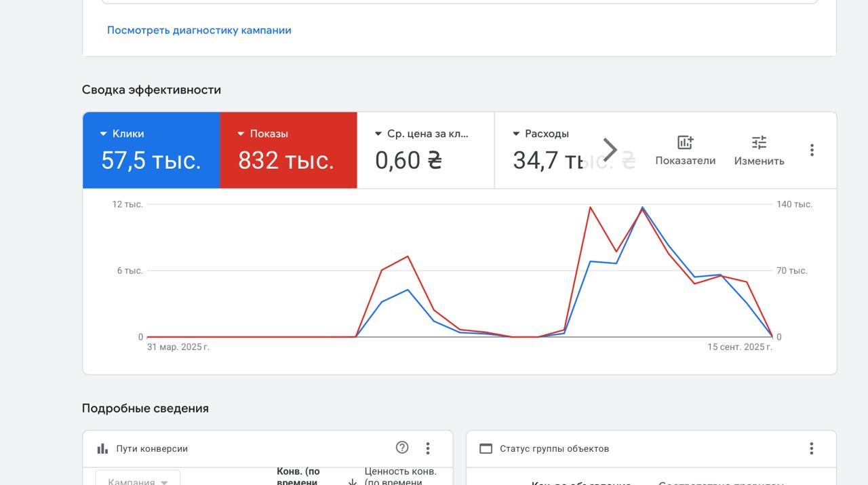Screen dimensions: 868x485
Task: Click the Пути конверсии card title
Action: (x=152, y=448)
